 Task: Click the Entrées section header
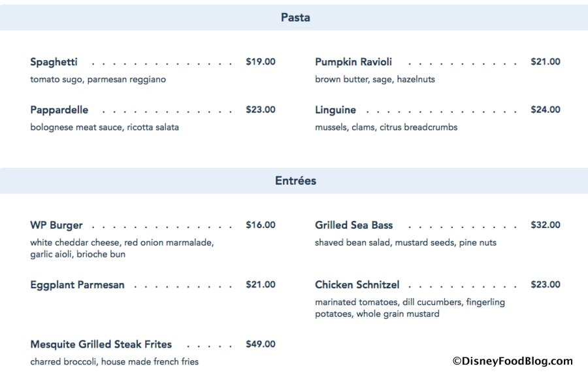coord(295,181)
